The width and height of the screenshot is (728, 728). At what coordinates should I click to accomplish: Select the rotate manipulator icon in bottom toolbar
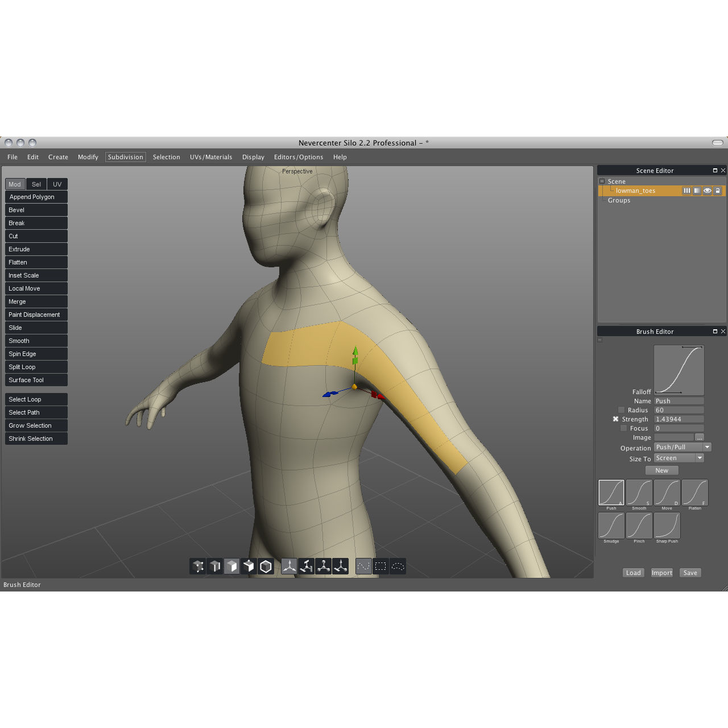307,566
